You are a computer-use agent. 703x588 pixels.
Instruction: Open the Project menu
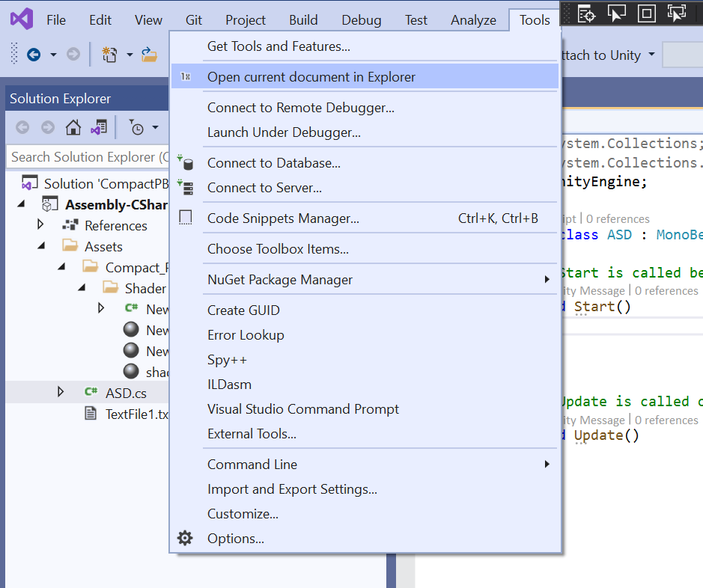246,20
